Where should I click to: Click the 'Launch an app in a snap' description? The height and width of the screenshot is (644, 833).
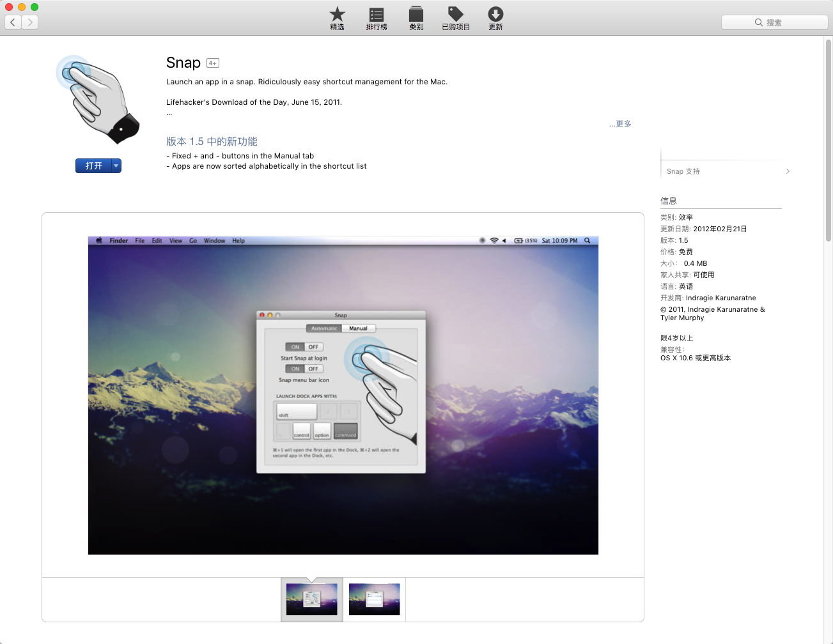point(307,82)
